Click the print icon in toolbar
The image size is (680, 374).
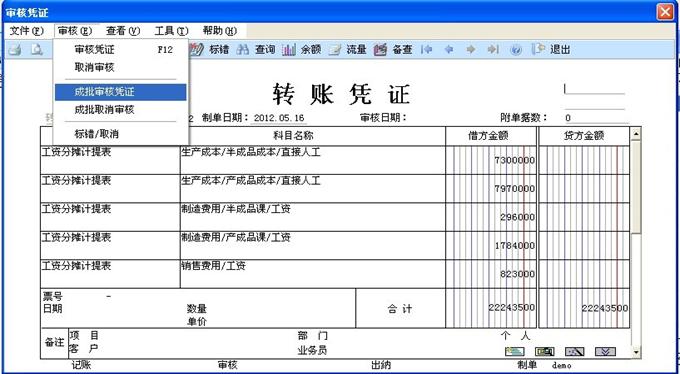[15, 50]
